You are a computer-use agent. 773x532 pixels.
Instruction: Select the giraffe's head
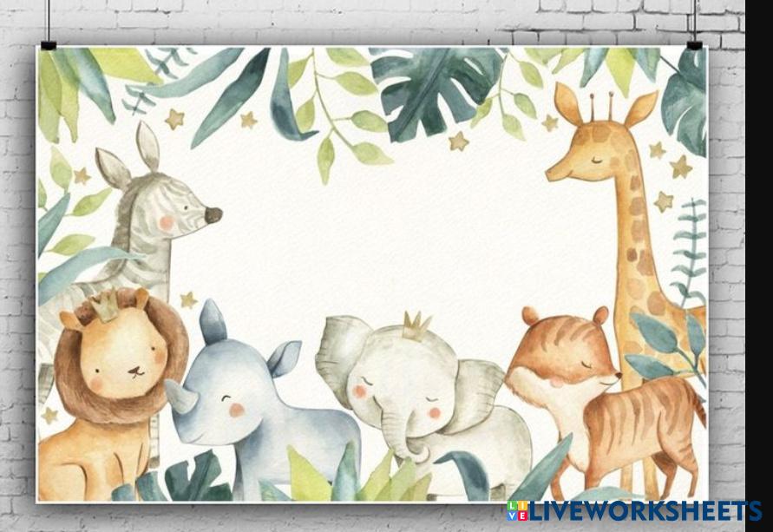[x=599, y=139]
